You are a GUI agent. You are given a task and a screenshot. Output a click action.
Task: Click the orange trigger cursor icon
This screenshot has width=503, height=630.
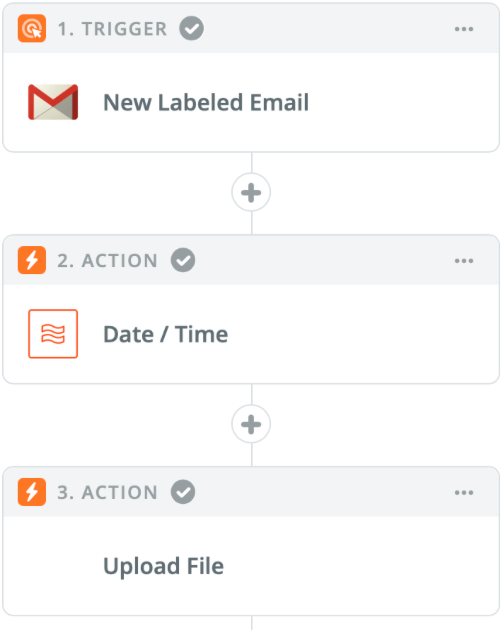32,29
